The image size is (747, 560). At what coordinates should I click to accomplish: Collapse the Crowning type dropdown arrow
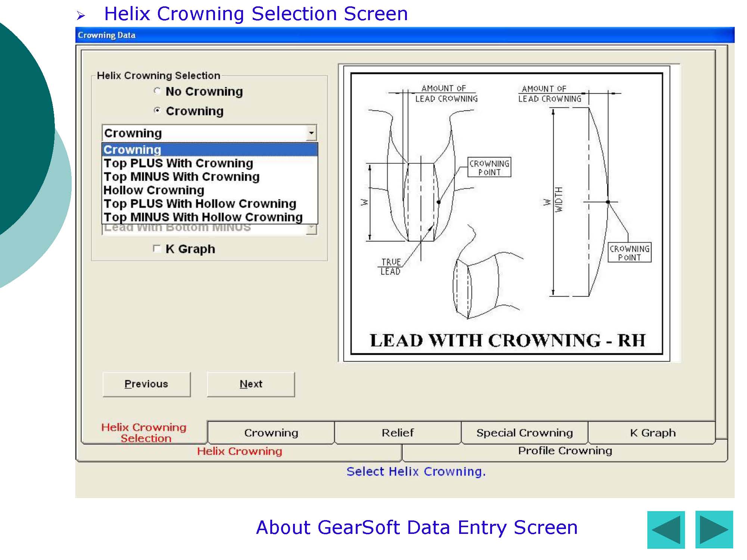pyautogui.click(x=311, y=133)
